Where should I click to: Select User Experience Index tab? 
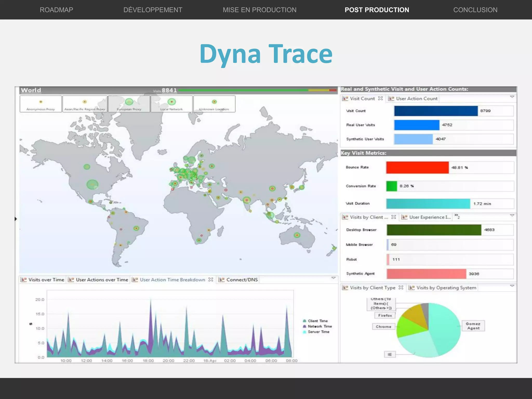(x=430, y=217)
